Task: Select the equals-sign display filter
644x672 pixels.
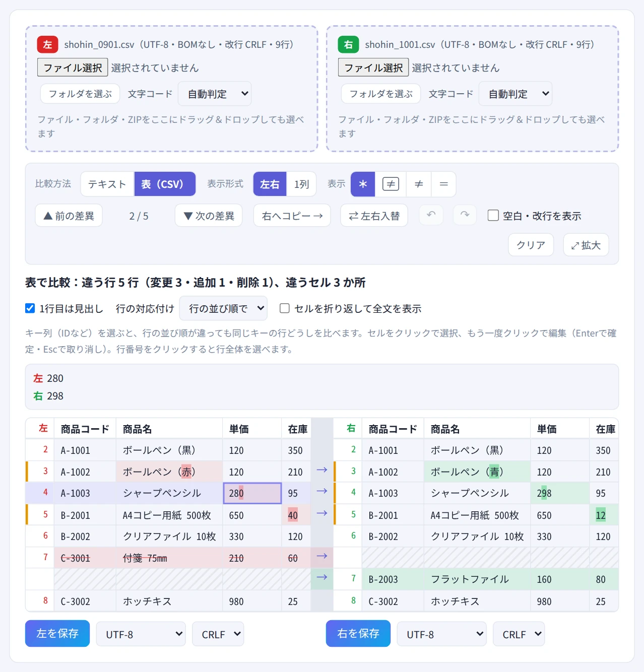Action: 443,184
